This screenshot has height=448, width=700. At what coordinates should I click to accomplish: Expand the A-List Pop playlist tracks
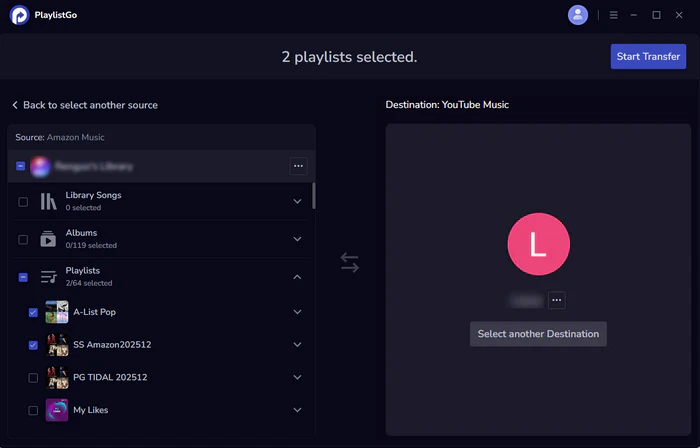(x=297, y=312)
